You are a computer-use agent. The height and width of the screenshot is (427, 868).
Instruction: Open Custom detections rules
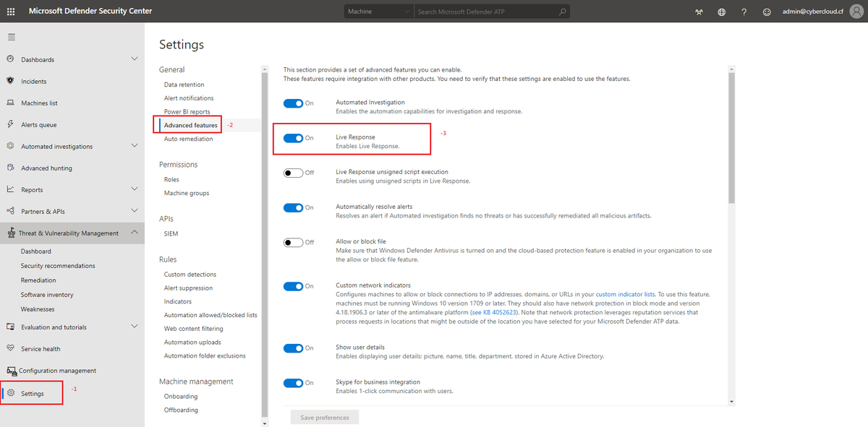tap(190, 275)
